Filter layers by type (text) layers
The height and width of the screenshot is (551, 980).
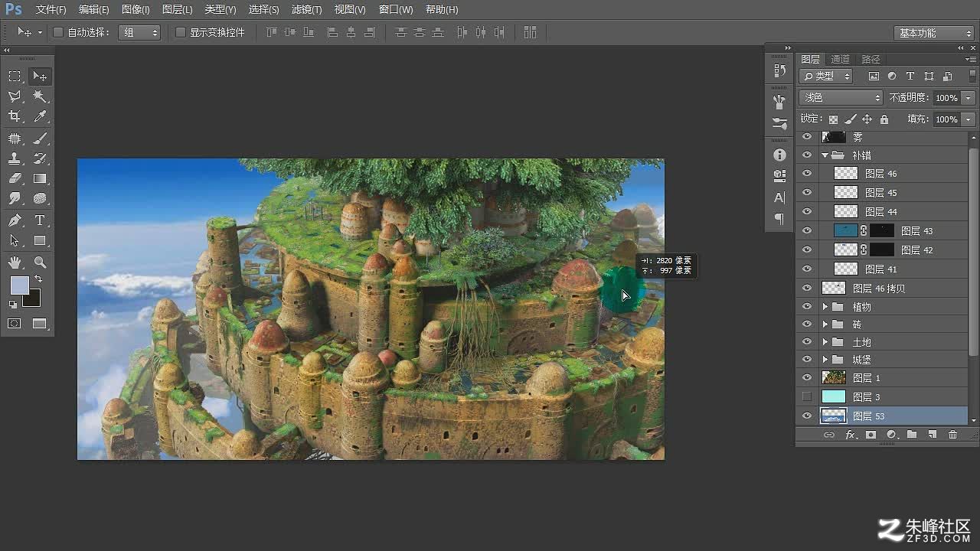[910, 77]
